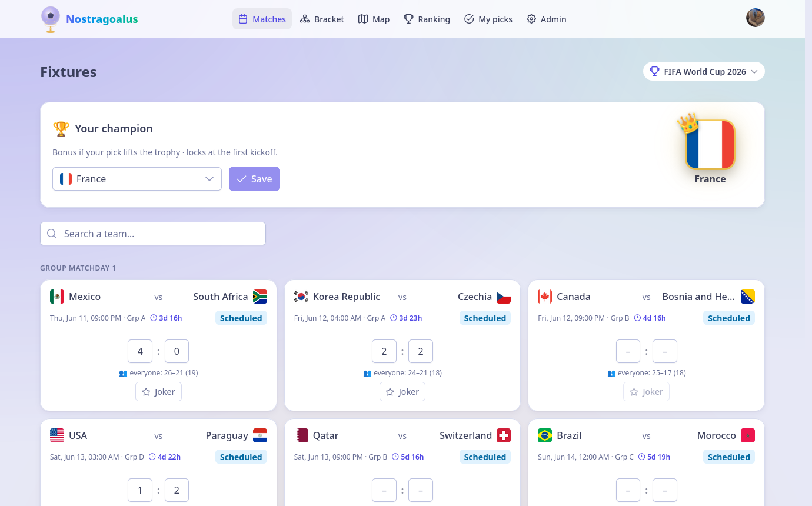Edit Brazil's empty score box

628,490
